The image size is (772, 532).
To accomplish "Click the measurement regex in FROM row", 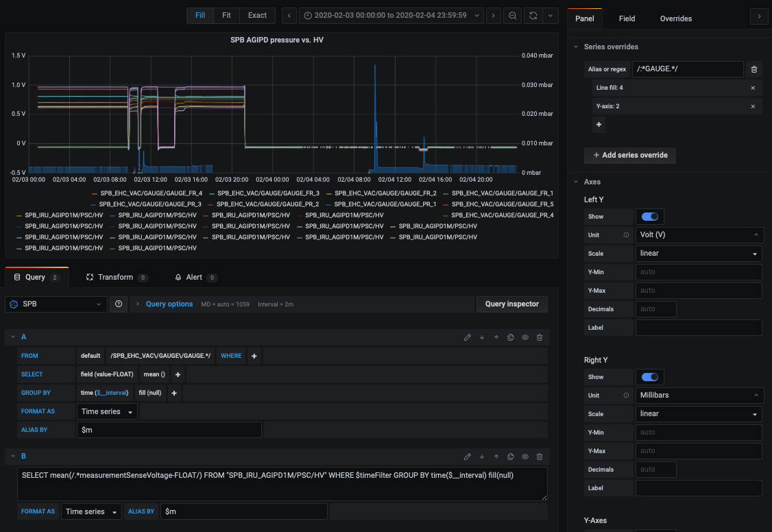I will [x=160, y=356].
